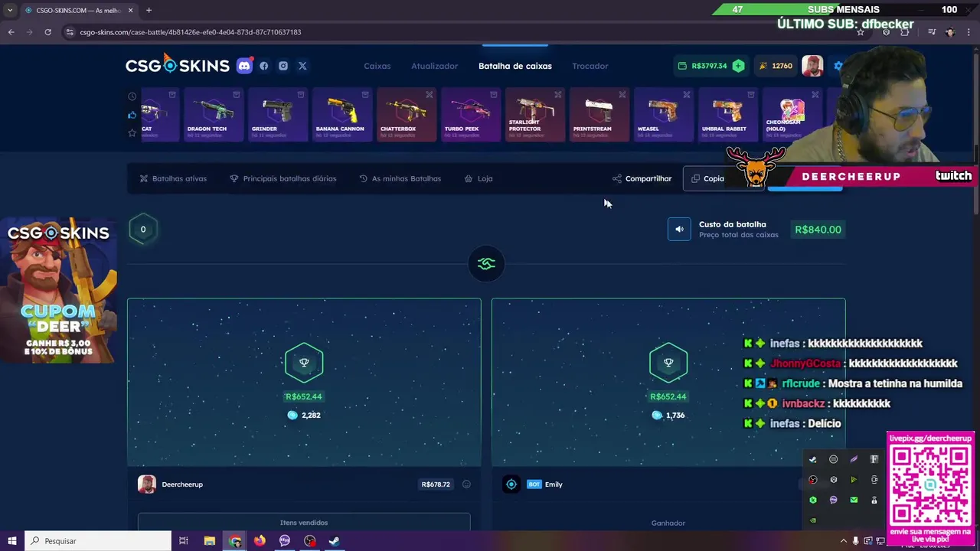Click the battle swap arrows icon
The height and width of the screenshot is (551, 980).
[486, 264]
